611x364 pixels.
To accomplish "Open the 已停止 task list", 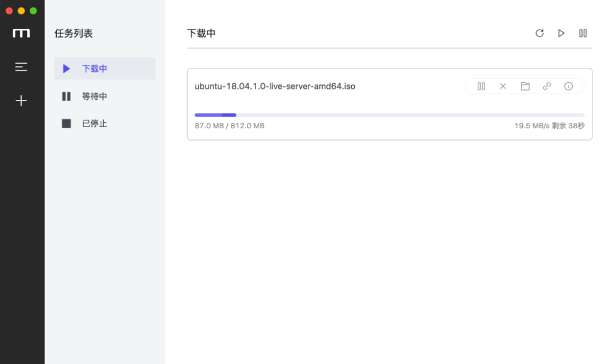I will tap(94, 123).
